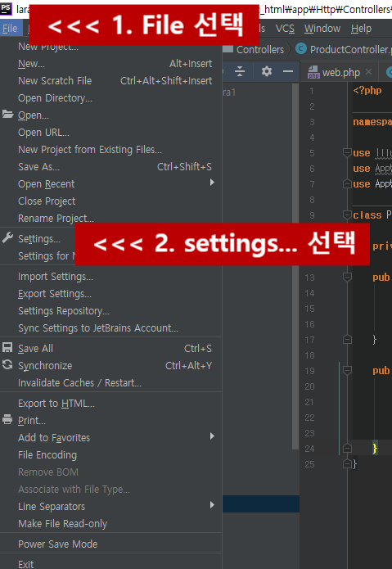Collapse the function fold at line 13
The height and width of the screenshot is (569, 392).
(347, 278)
